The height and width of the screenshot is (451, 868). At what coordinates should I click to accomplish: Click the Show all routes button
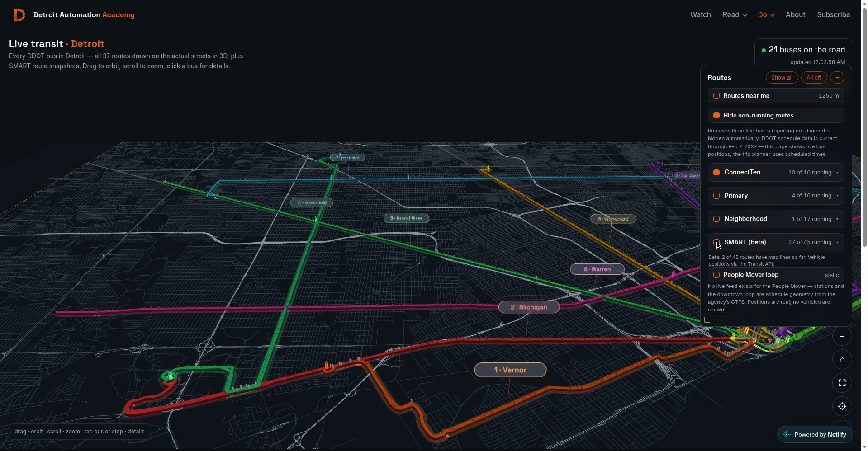782,78
